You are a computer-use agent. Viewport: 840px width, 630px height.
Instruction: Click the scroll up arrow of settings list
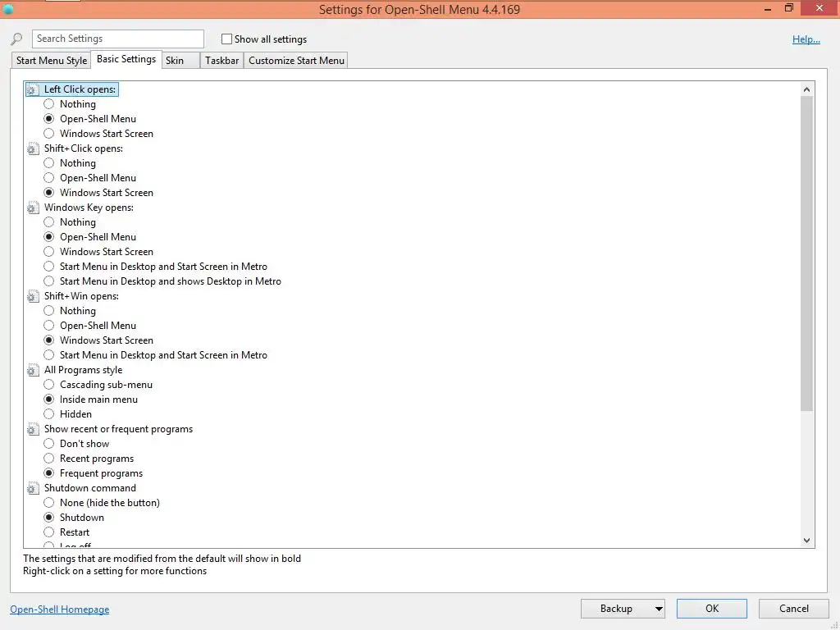[807, 89]
